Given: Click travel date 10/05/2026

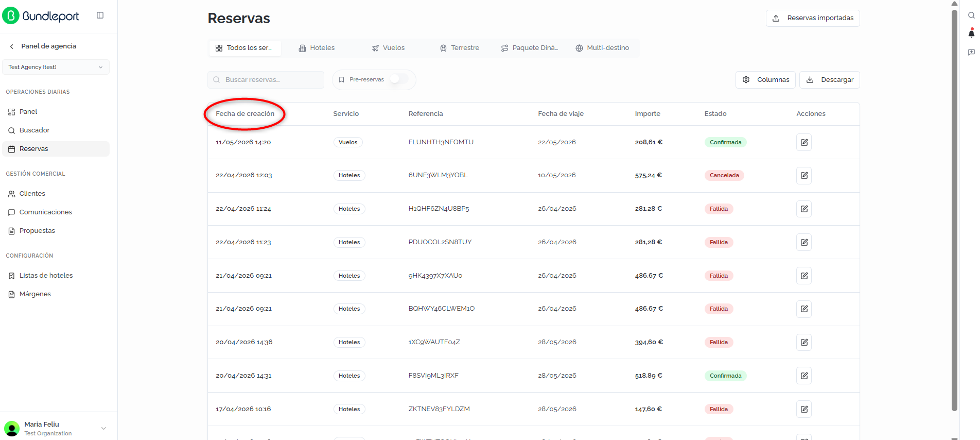Looking at the screenshot, I should coord(557,176).
